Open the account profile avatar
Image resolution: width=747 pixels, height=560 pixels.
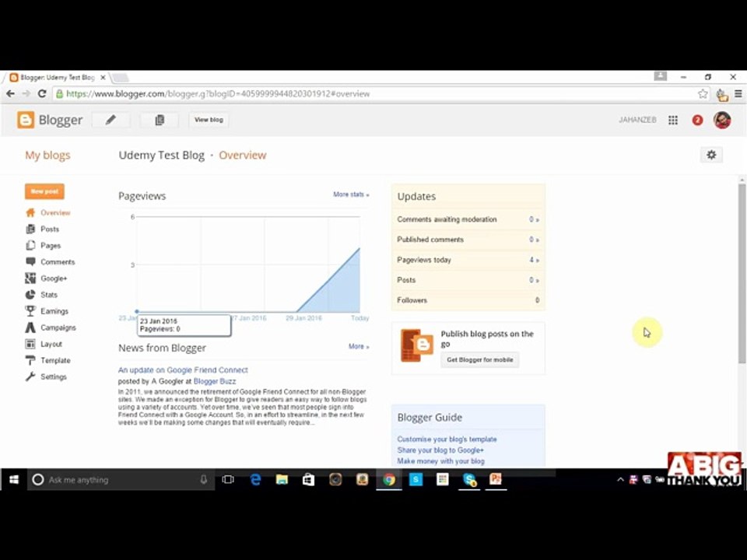click(x=722, y=120)
